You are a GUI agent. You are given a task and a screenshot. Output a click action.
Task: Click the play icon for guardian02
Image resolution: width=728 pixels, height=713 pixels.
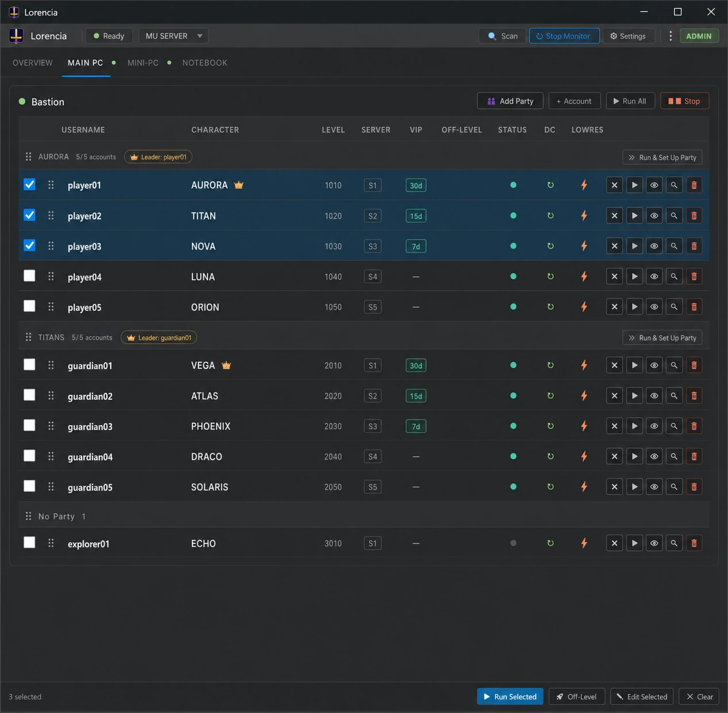(x=634, y=396)
